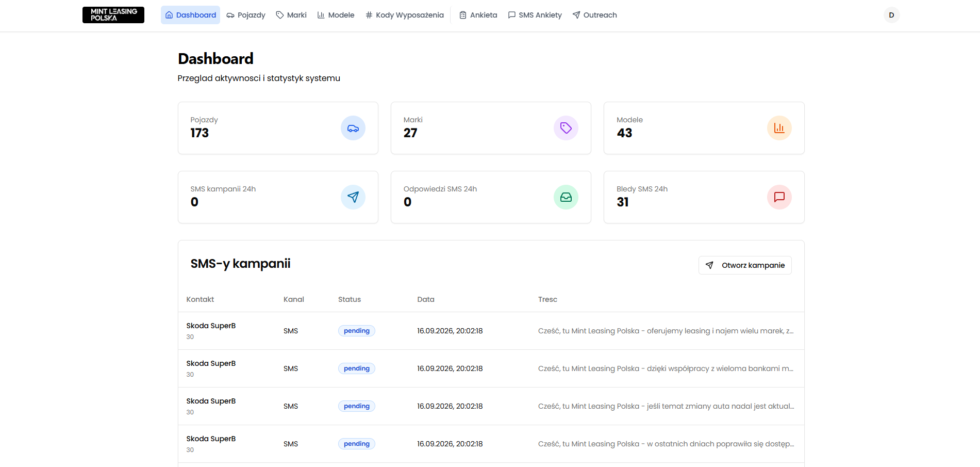This screenshot has height=467, width=980.
Task: Click the Kanal column header
Action: click(294, 299)
